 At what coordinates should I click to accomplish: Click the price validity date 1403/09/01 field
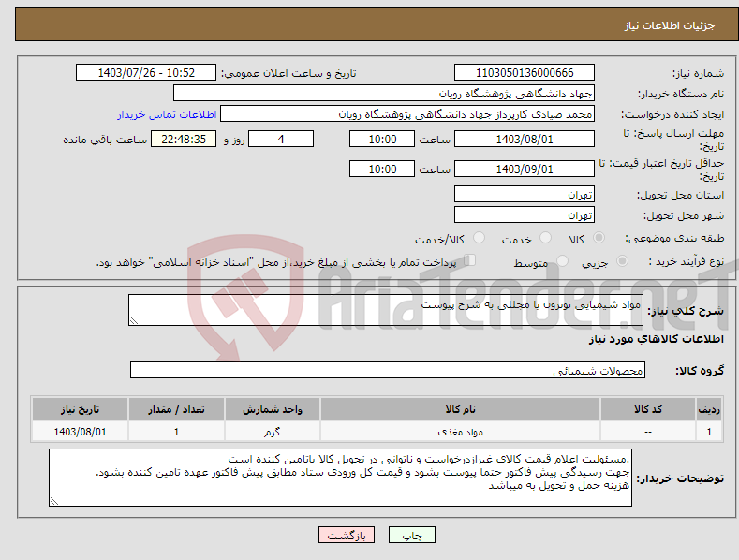525,169
